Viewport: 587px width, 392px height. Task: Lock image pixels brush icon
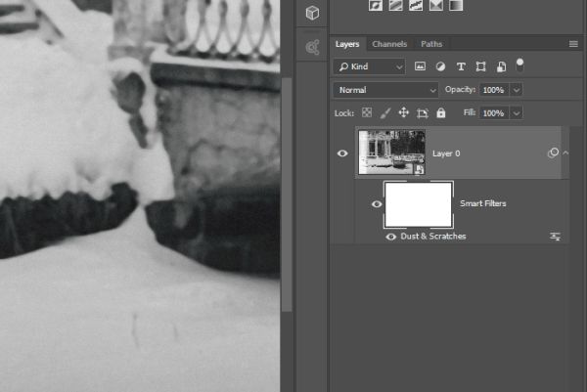[x=385, y=113]
